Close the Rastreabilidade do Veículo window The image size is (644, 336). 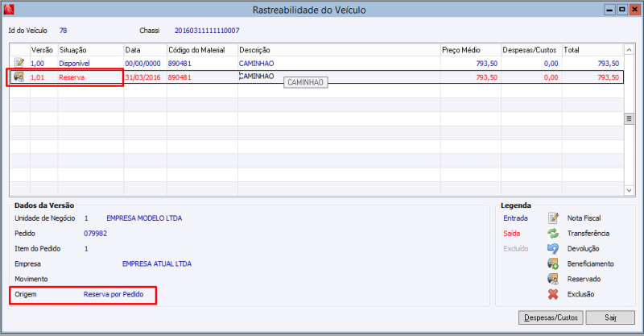click(634, 10)
